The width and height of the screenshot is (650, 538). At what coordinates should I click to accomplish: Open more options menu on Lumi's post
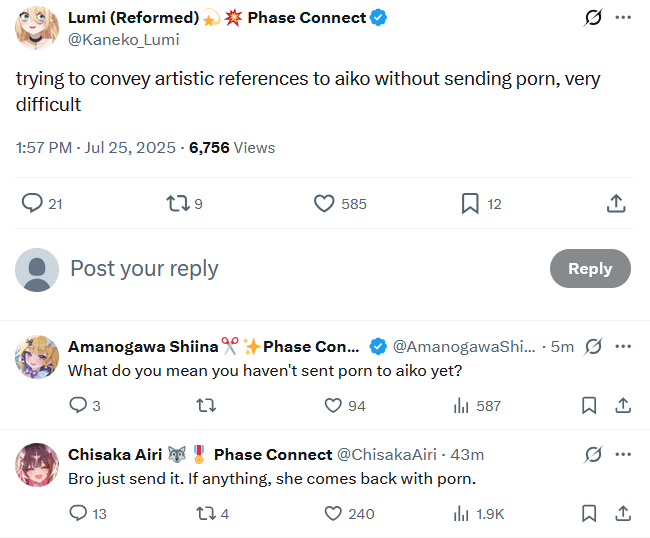point(623,18)
